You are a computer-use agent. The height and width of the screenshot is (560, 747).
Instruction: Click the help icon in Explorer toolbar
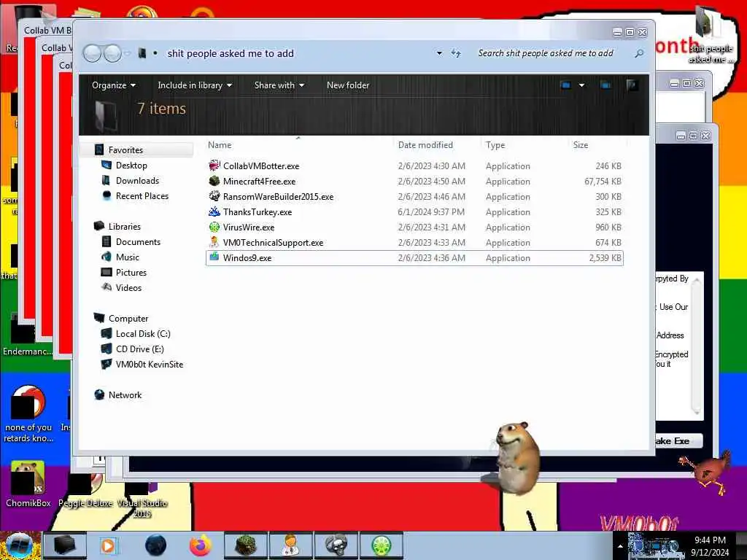632,85
